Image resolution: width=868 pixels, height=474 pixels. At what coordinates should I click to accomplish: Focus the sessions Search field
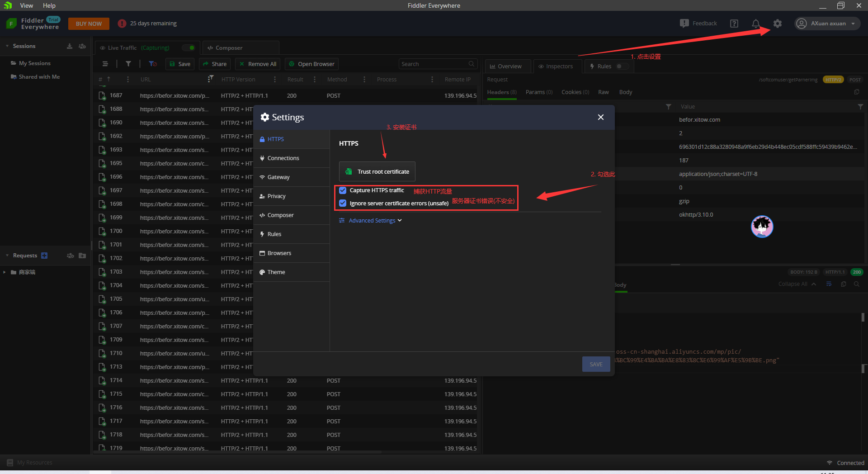pyautogui.click(x=437, y=64)
